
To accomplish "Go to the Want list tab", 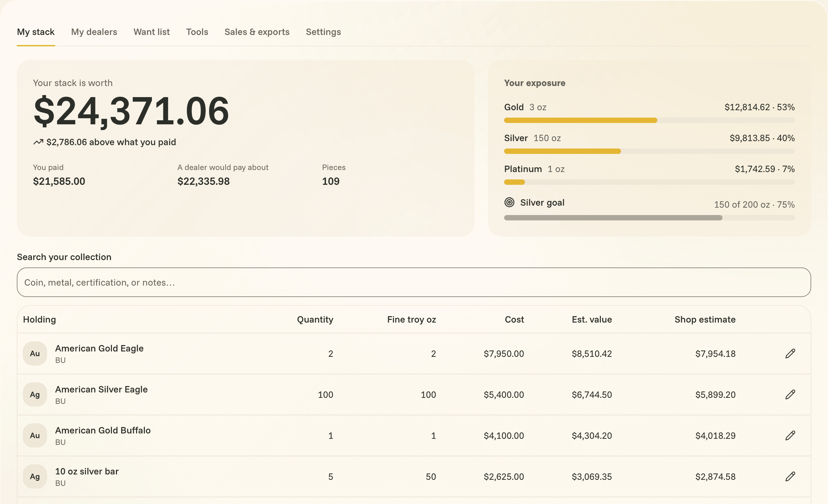I will point(152,32).
